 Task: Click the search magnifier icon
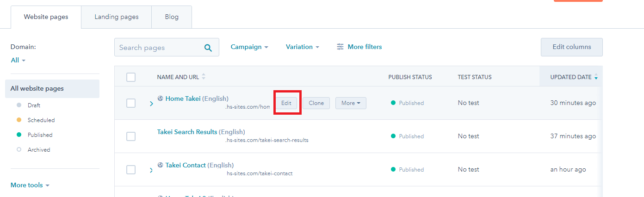pos(208,48)
